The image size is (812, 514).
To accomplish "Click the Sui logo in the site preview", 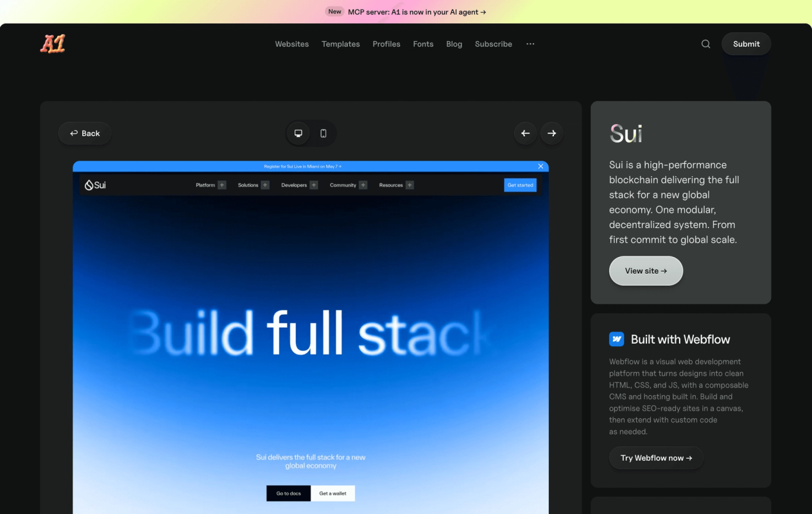I will pyautogui.click(x=95, y=185).
